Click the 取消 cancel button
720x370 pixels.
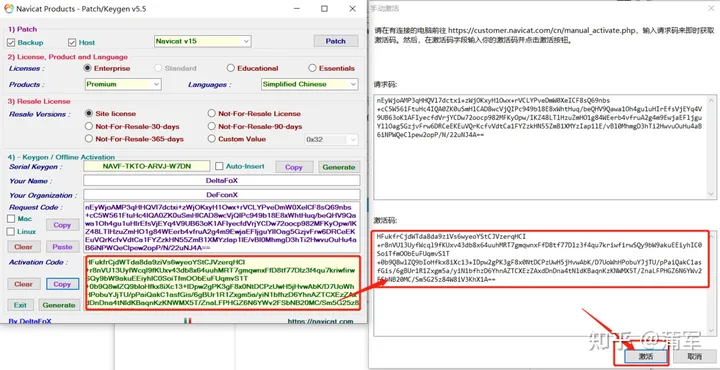pos(695,356)
